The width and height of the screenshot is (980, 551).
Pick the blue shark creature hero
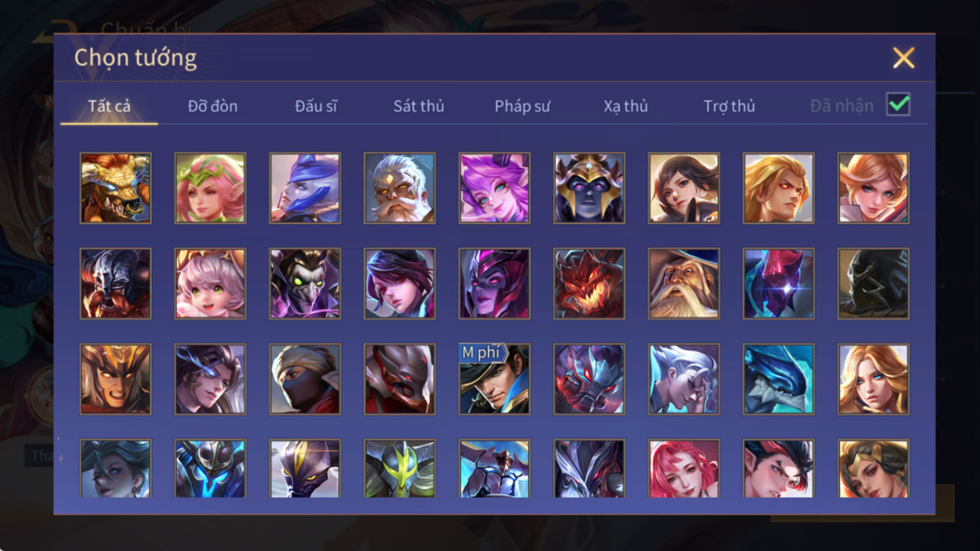tap(778, 379)
